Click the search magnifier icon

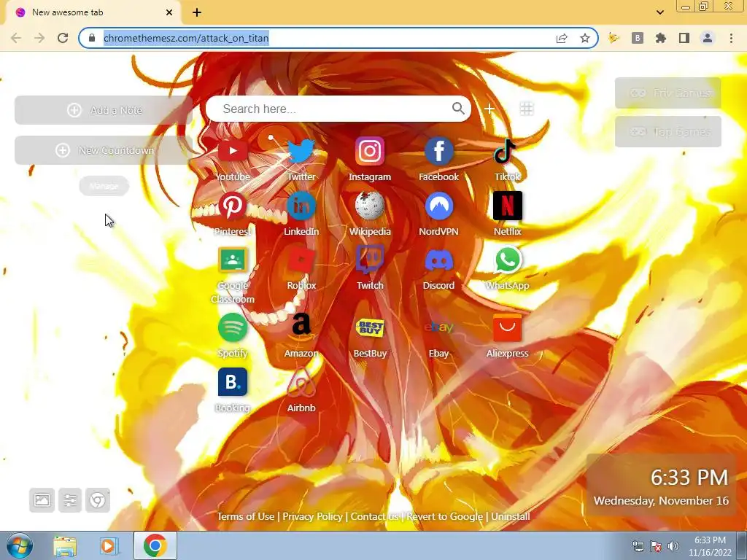tap(458, 109)
